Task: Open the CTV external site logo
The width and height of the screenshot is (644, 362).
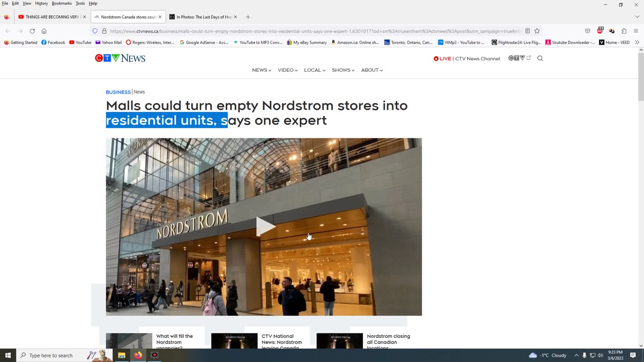Action: (519, 58)
